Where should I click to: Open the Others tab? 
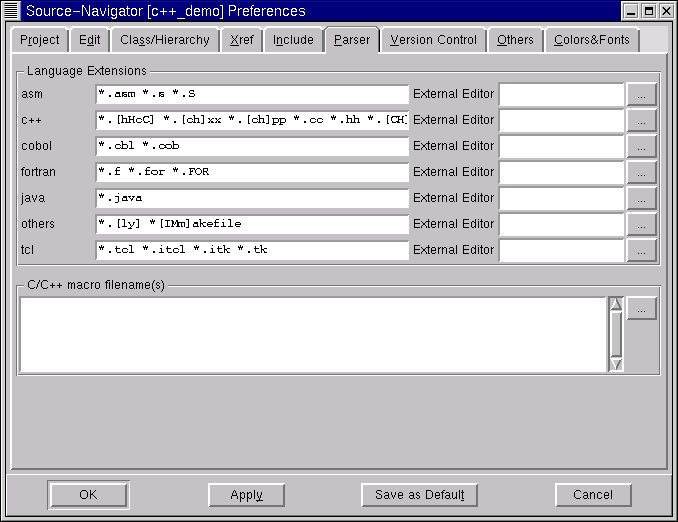pos(515,40)
